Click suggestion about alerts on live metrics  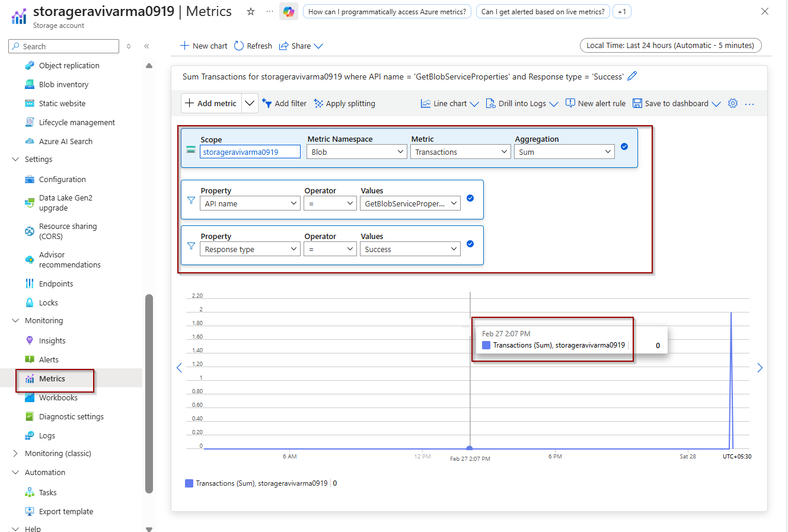543,11
